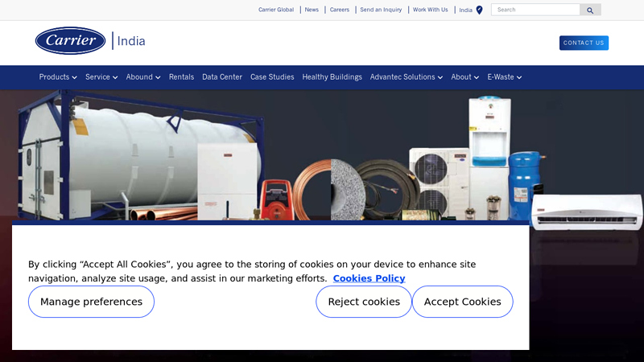The height and width of the screenshot is (362, 644).
Task: Click the search magnifier icon
Action: point(590,10)
